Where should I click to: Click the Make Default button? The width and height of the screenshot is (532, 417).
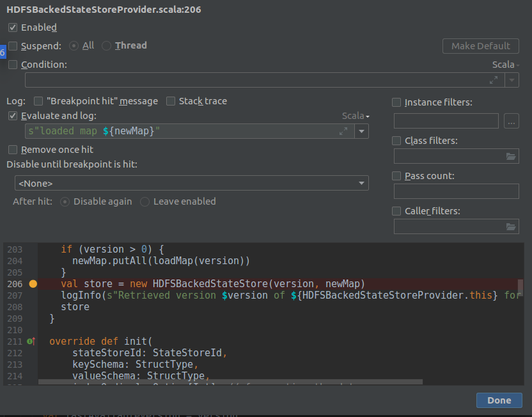point(481,46)
